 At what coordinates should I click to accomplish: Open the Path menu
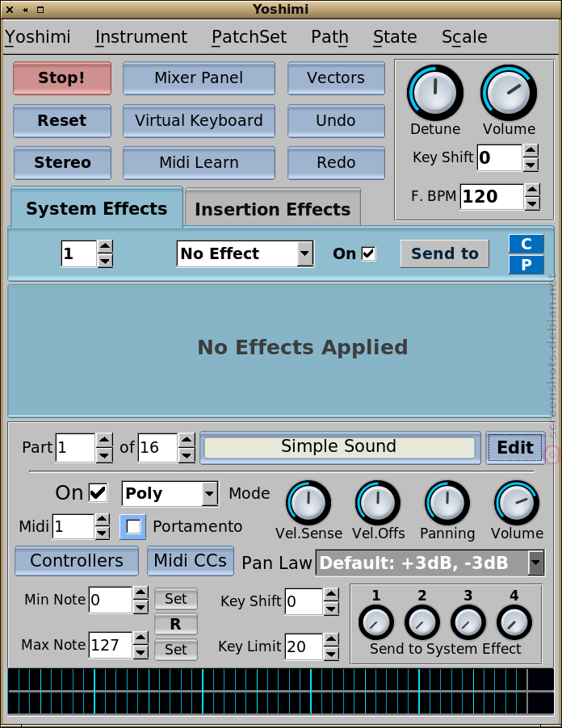pyautogui.click(x=329, y=36)
